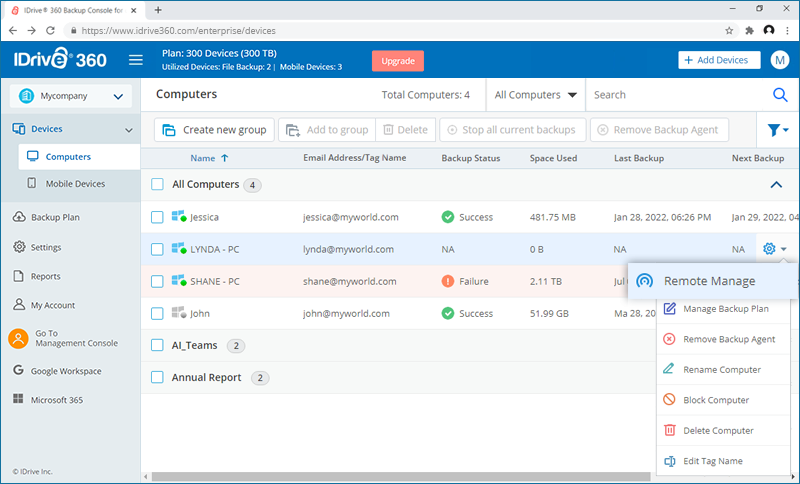Select the Jessica row checkbox
This screenshot has width=800, height=484.
tap(157, 217)
